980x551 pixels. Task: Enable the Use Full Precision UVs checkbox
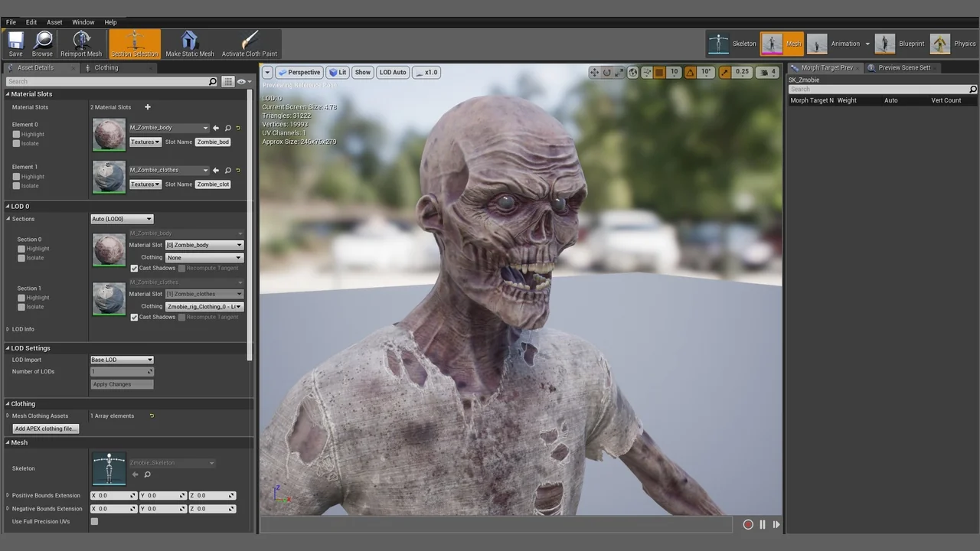94,522
